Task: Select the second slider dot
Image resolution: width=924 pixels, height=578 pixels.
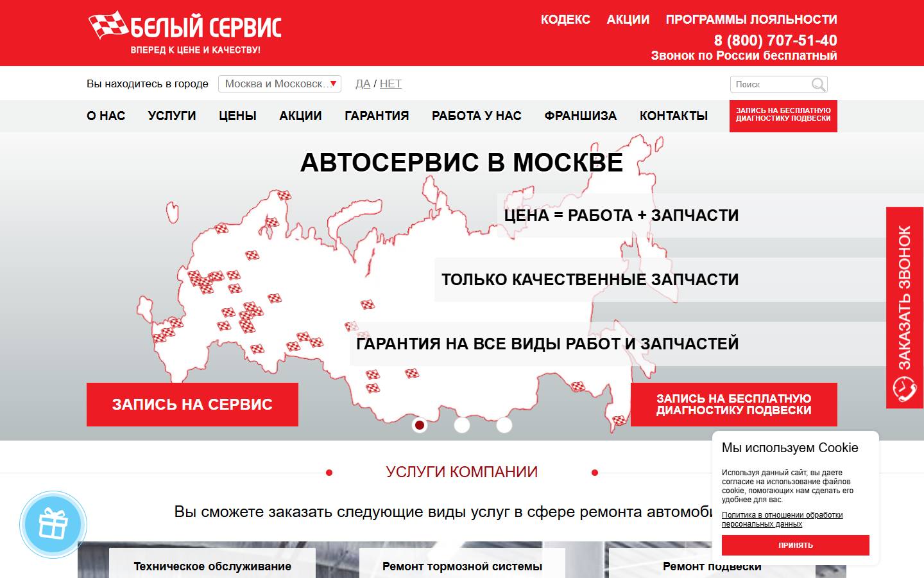Action: [x=462, y=425]
